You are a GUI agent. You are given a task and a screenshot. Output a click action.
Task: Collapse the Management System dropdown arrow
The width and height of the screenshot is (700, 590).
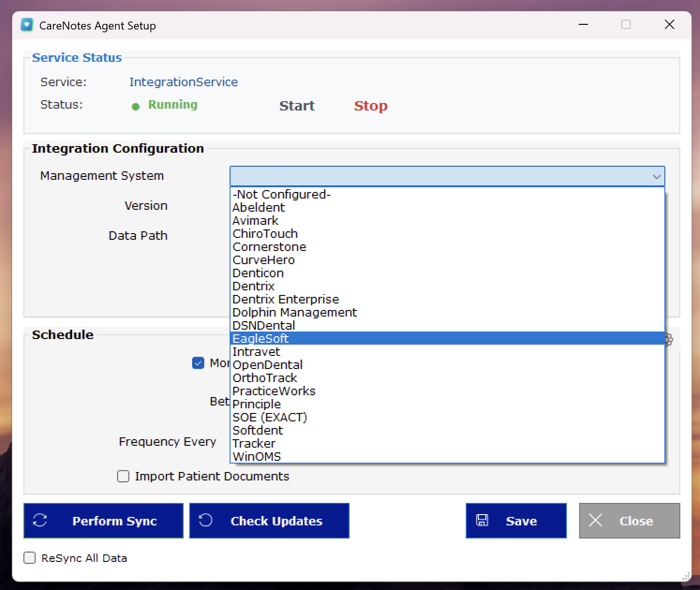click(656, 177)
